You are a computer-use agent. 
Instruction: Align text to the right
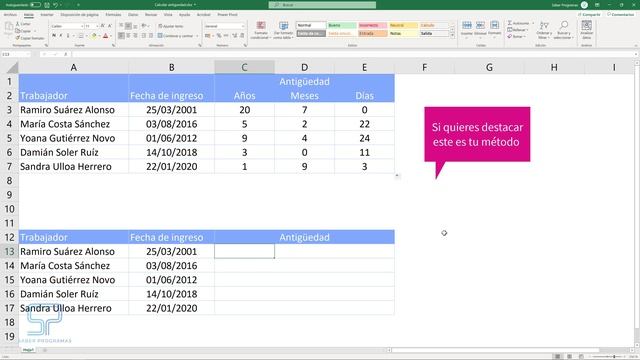136,36
